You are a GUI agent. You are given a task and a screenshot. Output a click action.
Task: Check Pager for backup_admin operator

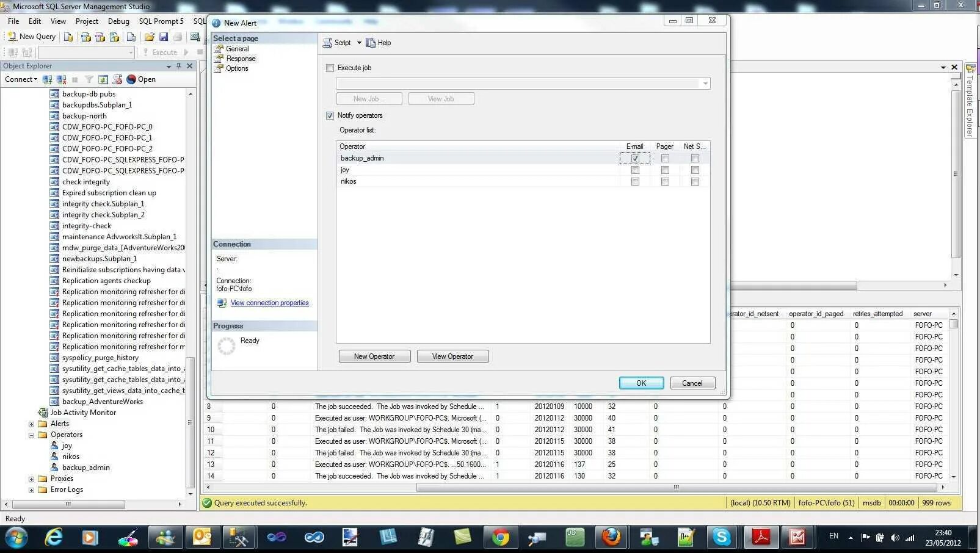point(665,158)
